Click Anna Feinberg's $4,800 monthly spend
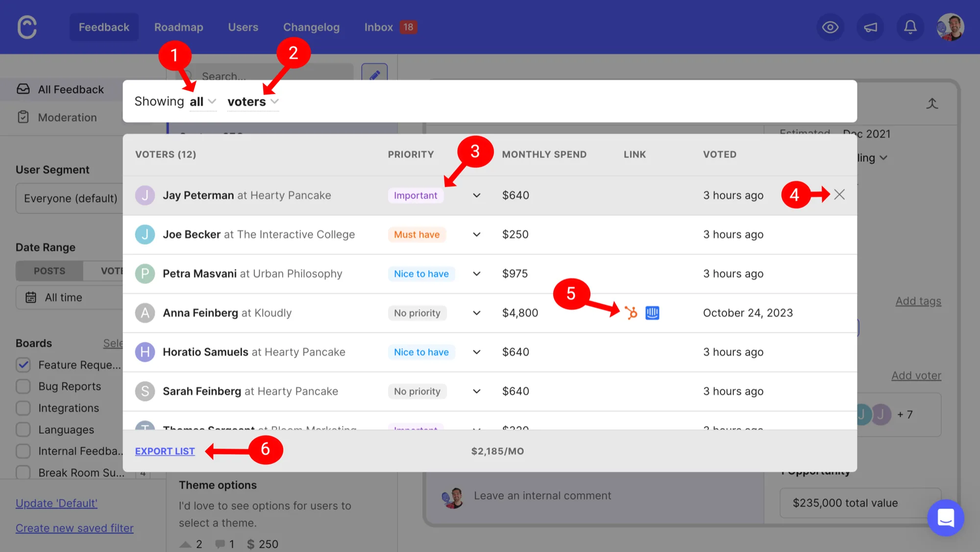Screen dimensions: 980x552 pos(520,313)
